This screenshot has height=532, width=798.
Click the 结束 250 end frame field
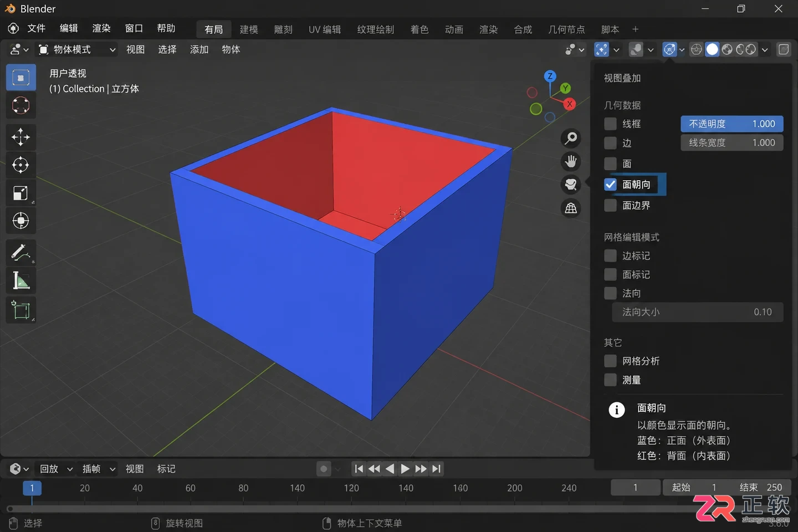760,487
